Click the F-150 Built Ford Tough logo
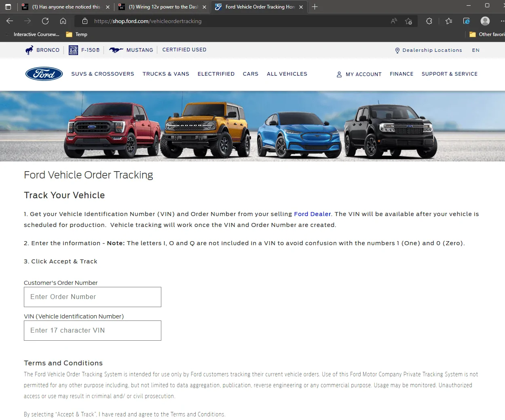This screenshot has width=505, height=420. click(73, 50)
